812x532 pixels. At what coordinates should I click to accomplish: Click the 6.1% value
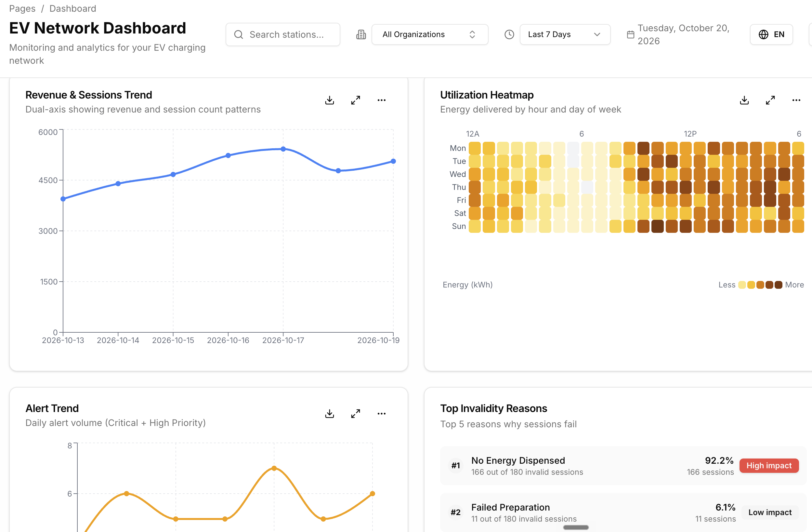pos(725,507)
